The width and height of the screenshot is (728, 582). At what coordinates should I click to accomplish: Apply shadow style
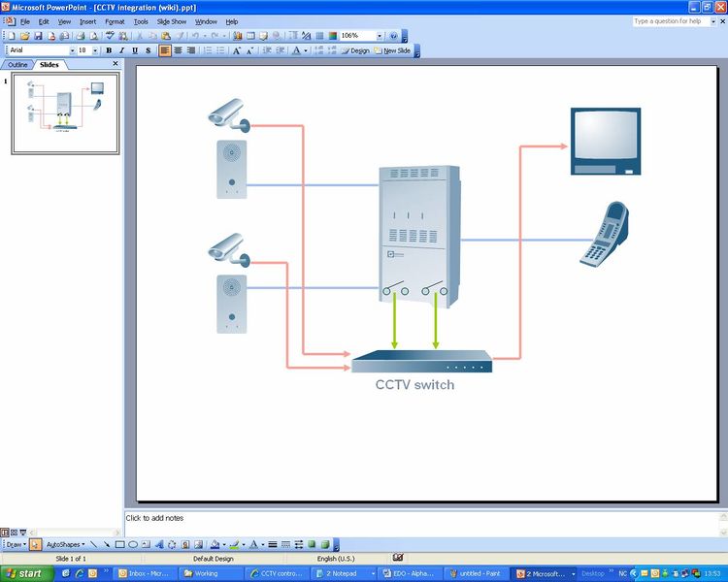coord(312,544)
